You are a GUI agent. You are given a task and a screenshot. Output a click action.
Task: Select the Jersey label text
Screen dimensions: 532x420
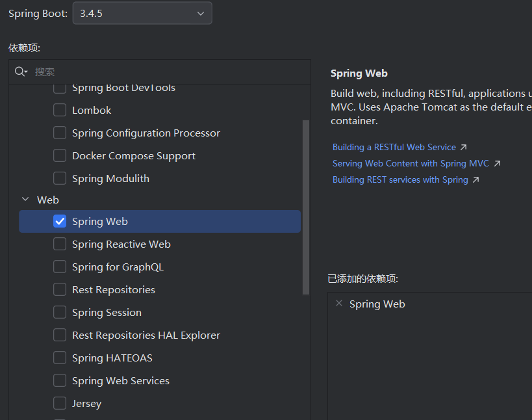(87, 404)
